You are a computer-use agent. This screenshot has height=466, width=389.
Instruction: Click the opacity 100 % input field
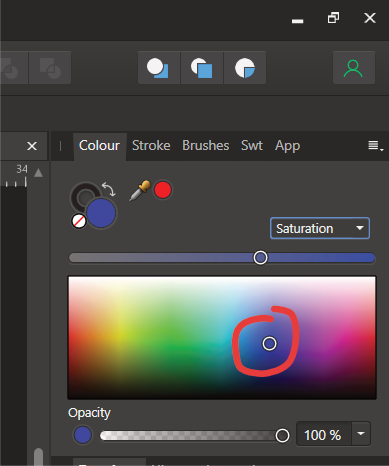[323, 434]
